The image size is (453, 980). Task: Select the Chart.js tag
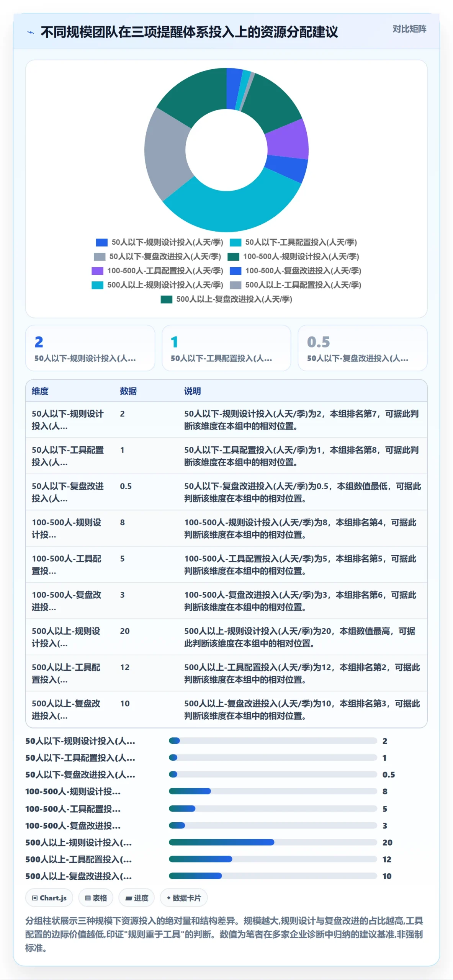click(x=49, y=898)
